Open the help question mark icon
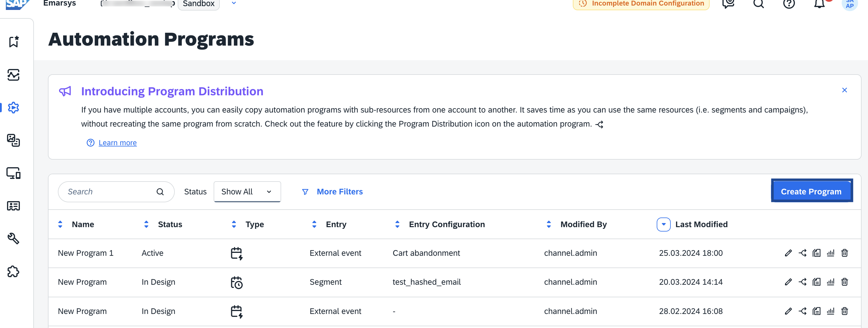Image resolution: width=868 pixels, height=328 pixels. coord(789,4)
